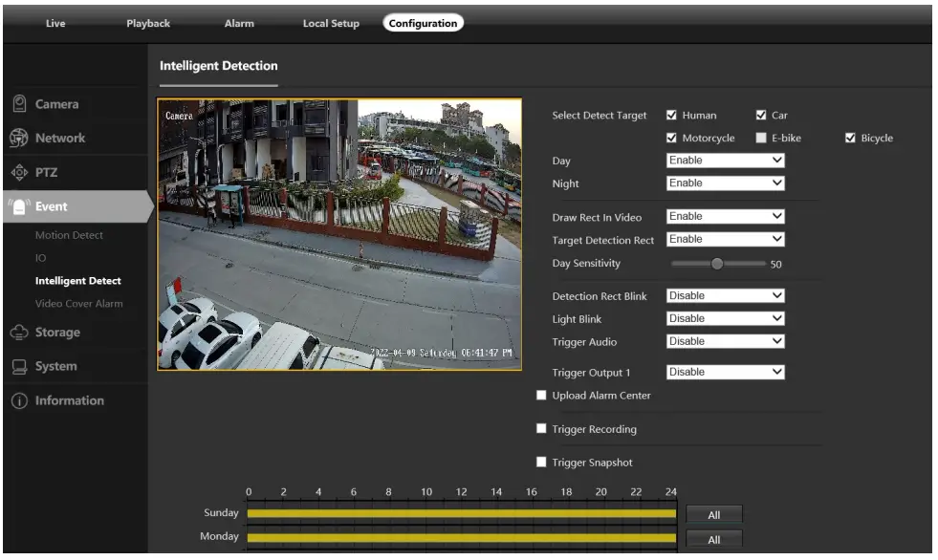This screenshot has height=560, width=938.
Task: Click the Storage cloud icon
Action: [x=19, y=333]
